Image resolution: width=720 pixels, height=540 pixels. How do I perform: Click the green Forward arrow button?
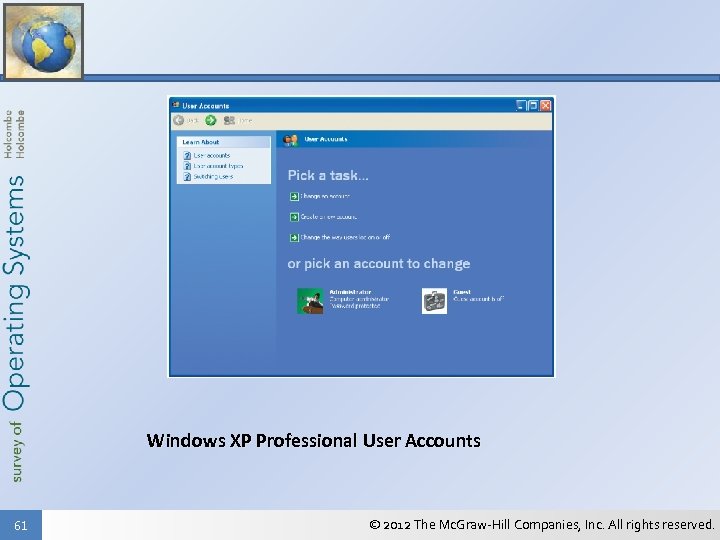tap(211, 120)
